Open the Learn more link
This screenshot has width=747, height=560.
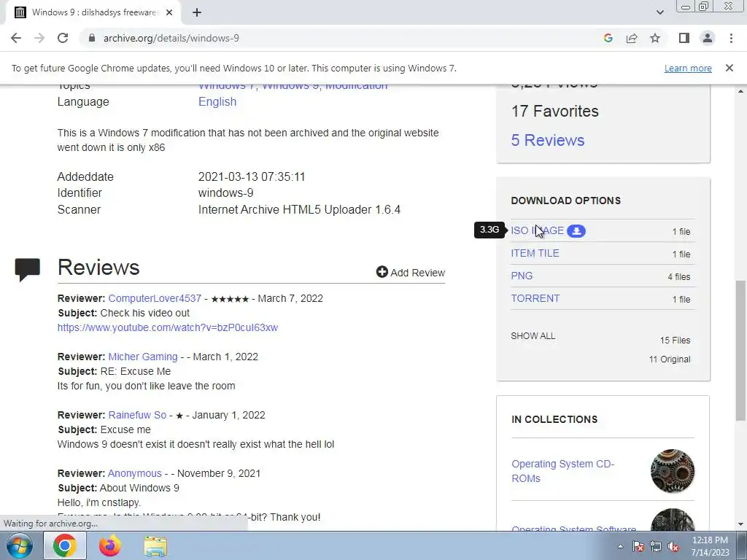[x=688, y=68]
